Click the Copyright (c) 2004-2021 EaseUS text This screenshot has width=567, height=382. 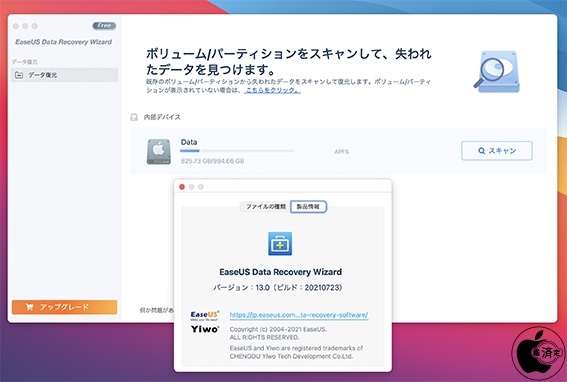click(x=278, y=330)
